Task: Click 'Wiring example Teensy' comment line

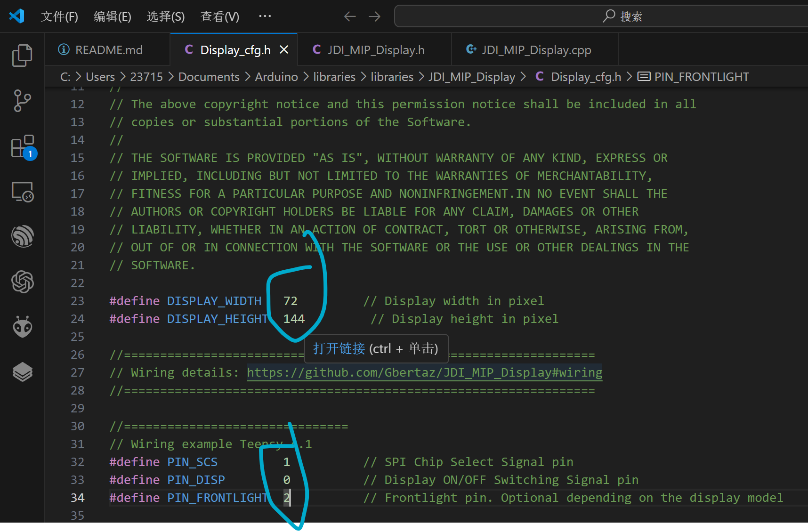Action: [210, 444]
